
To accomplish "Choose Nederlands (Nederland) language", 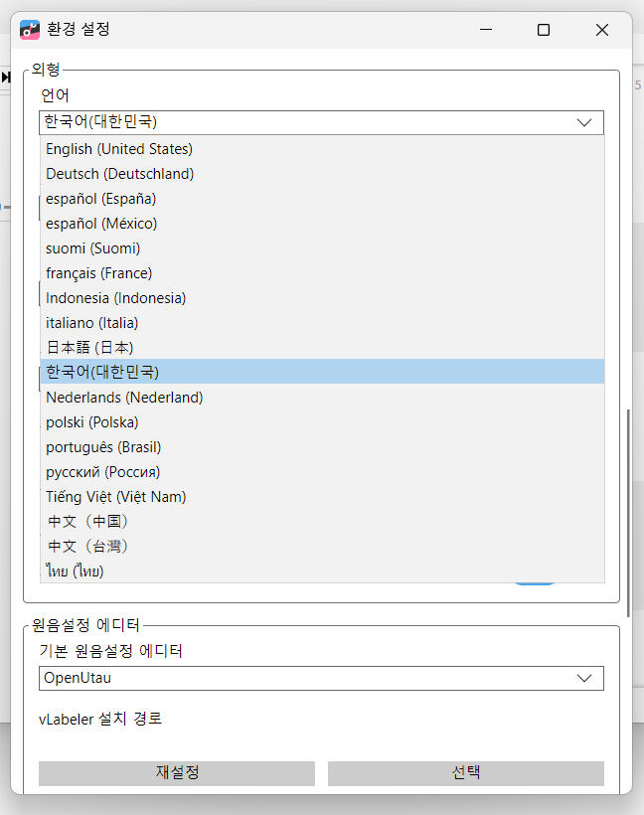I will point(124,398).
